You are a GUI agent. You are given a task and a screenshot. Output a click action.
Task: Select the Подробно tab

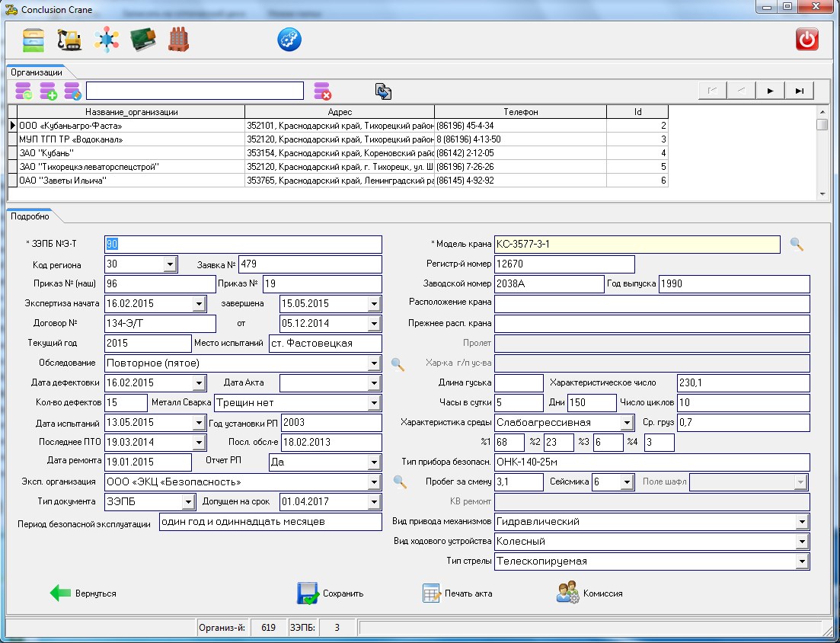(30, 216)
